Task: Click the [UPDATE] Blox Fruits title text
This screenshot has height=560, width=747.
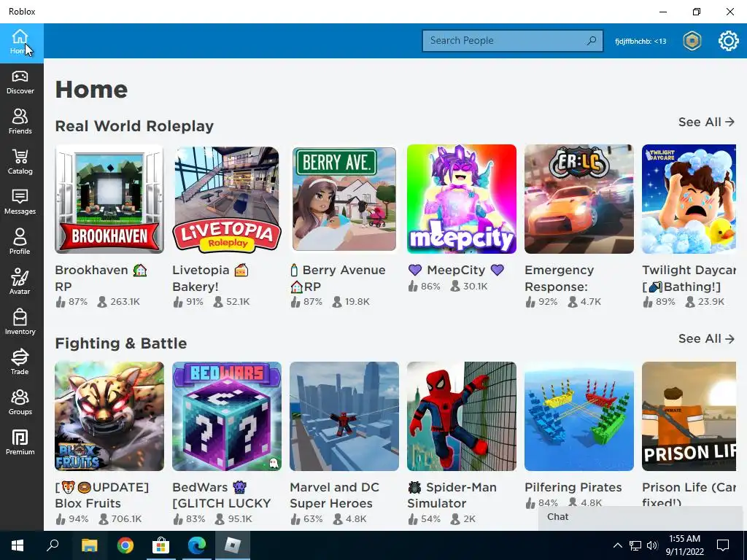Action: (102, 495)
